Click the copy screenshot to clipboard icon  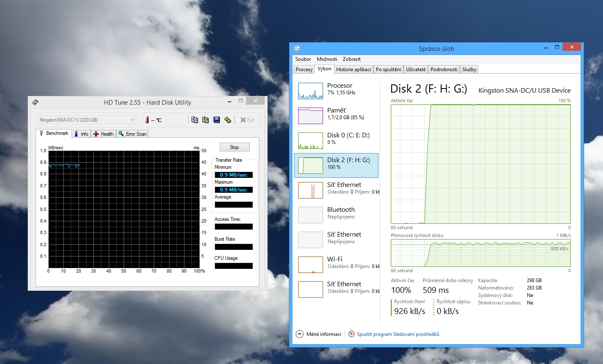[x=206, y=120]
